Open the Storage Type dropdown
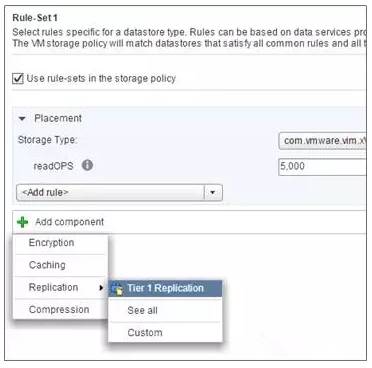 click(322, 141)
